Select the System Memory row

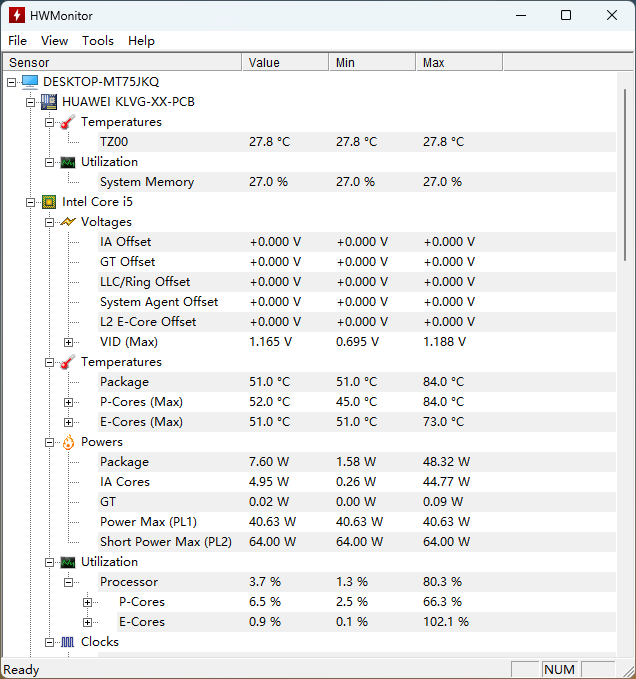[357, 182]
